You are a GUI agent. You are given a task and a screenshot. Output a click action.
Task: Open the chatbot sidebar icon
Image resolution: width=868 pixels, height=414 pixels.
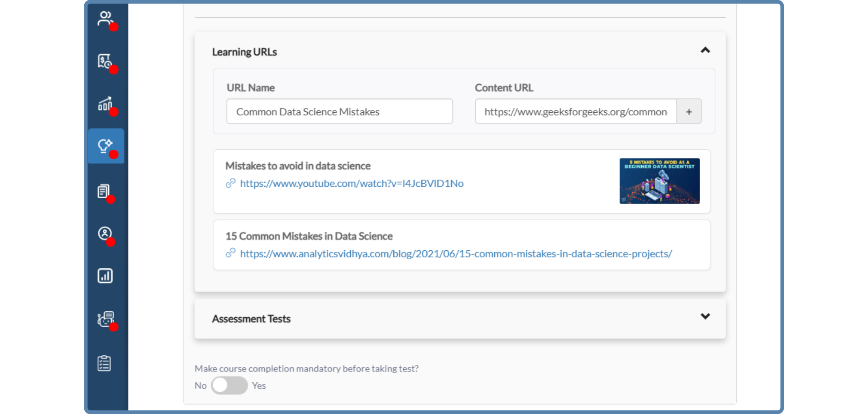click(x=105, y=319)
